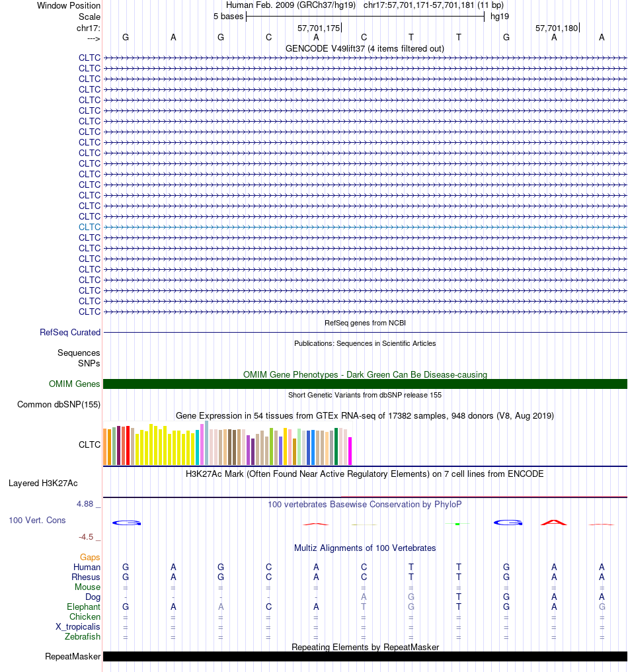Open the H3K27Ac Mark ENCODE track title

365,474
